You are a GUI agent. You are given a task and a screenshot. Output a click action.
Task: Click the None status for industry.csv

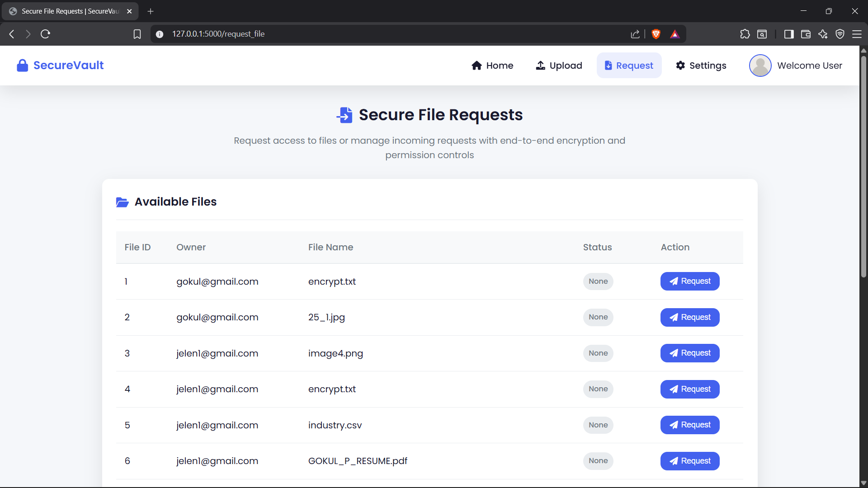598,425
